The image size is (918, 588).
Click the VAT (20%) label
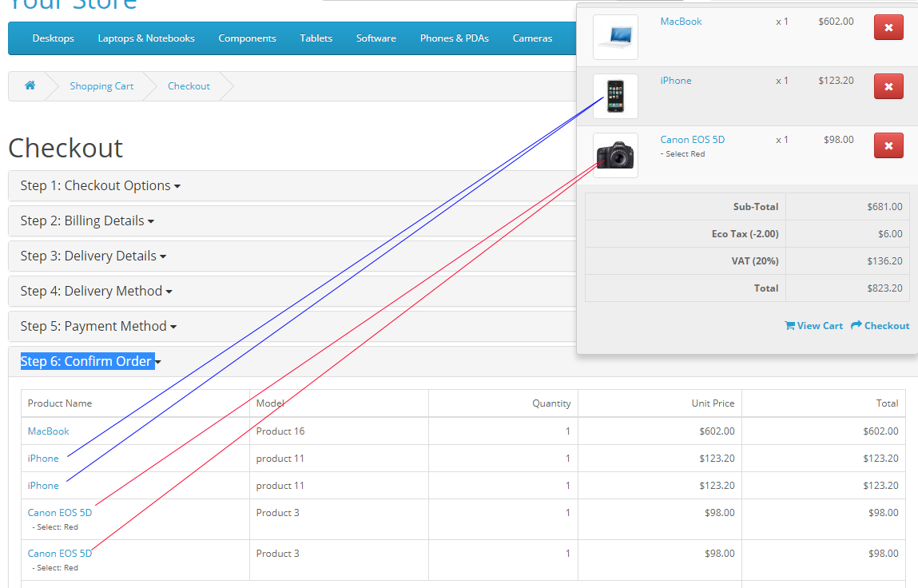(755, 261)
